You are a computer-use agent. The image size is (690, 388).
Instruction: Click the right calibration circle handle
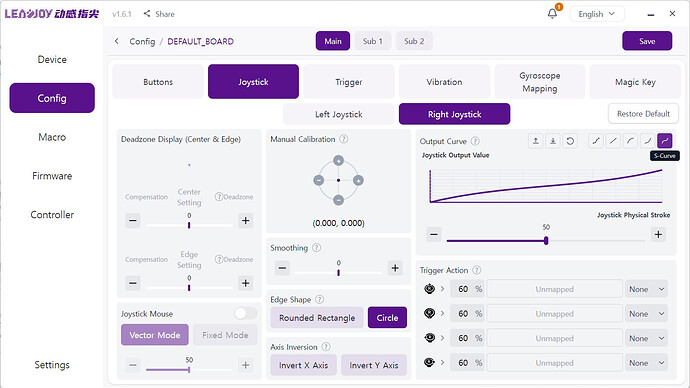point(358,180)
